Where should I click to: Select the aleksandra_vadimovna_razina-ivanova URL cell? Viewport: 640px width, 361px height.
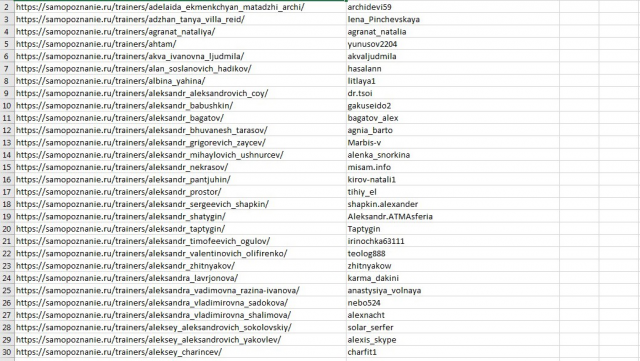click(x=180, y=290)
